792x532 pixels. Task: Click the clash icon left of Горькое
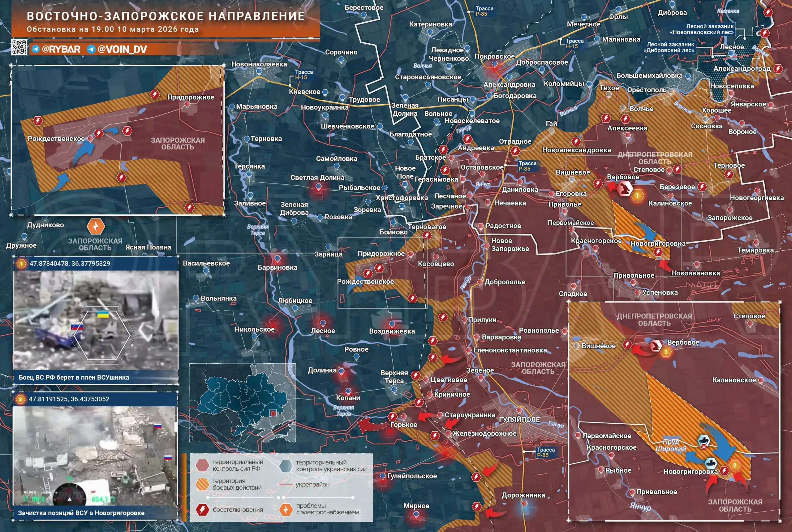392,416
